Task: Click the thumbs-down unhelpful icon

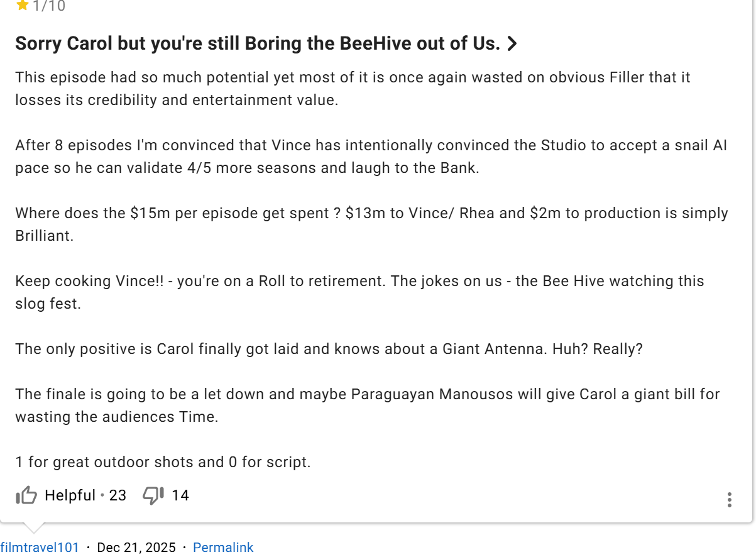Action: click(153, 495)
